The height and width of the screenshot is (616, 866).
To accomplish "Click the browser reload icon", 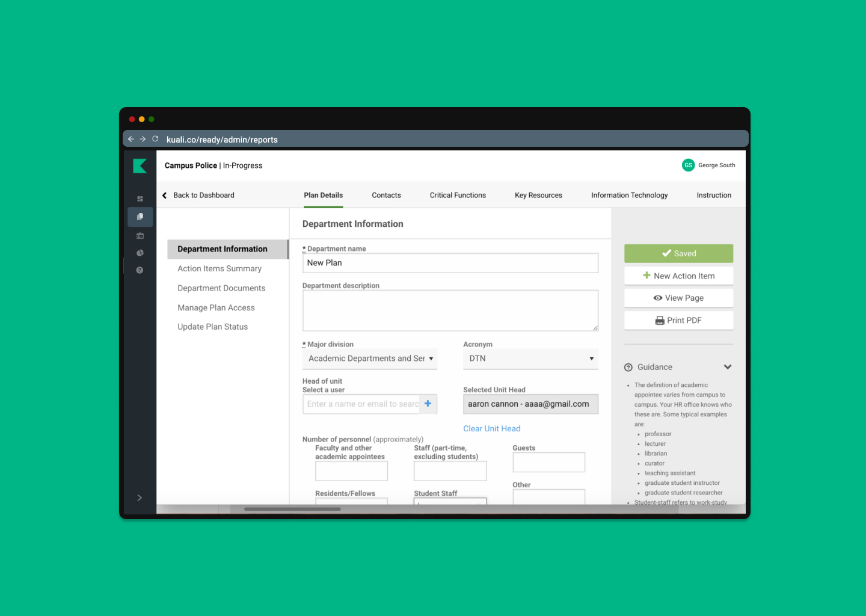I will (155, 139).
